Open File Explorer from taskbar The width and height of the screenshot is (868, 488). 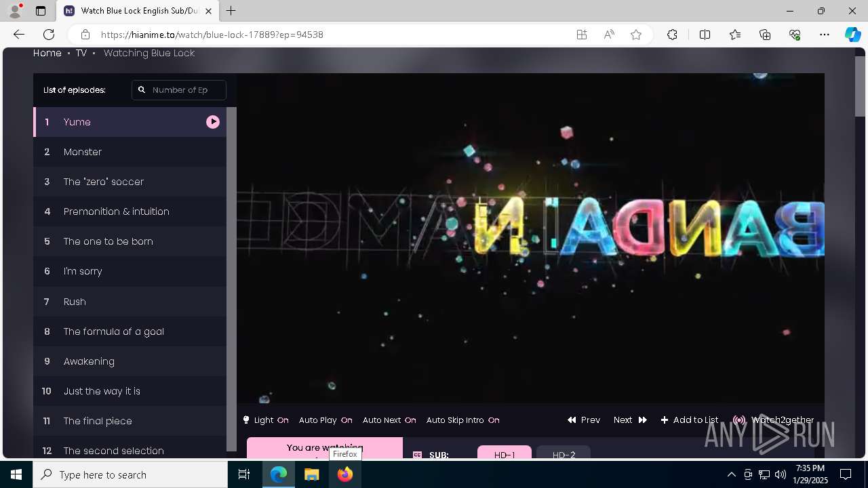(x=311, y=474)
